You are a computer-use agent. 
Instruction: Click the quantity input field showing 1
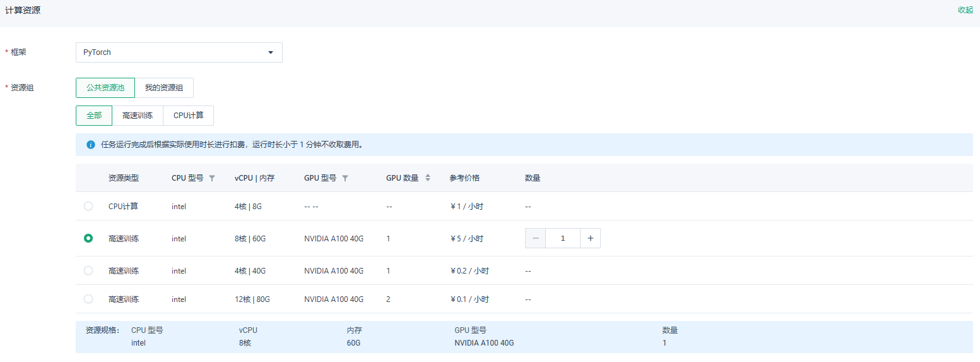(563, 238)
